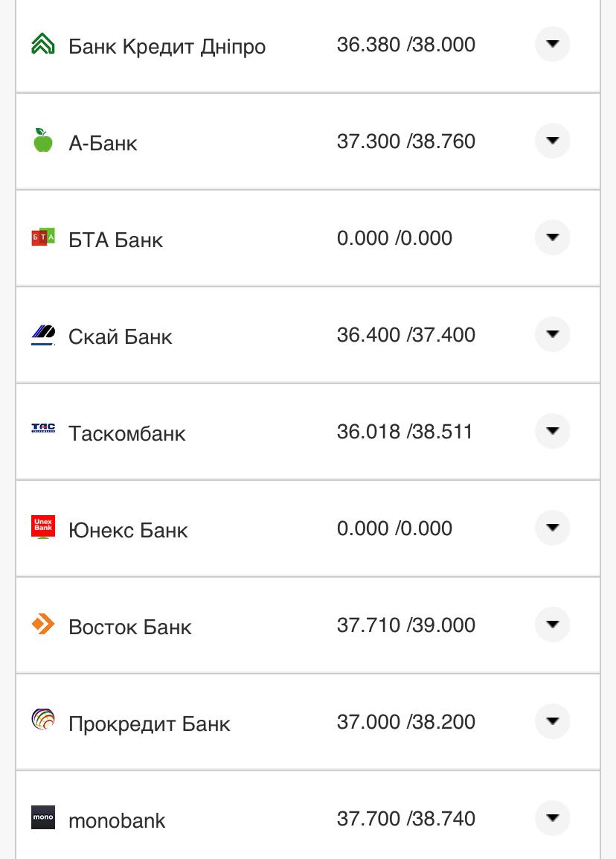The width and height of the screenshot is (616, 859).
Task: Click the БТА Банк logo icon
Action: click(x=43, y=237)
